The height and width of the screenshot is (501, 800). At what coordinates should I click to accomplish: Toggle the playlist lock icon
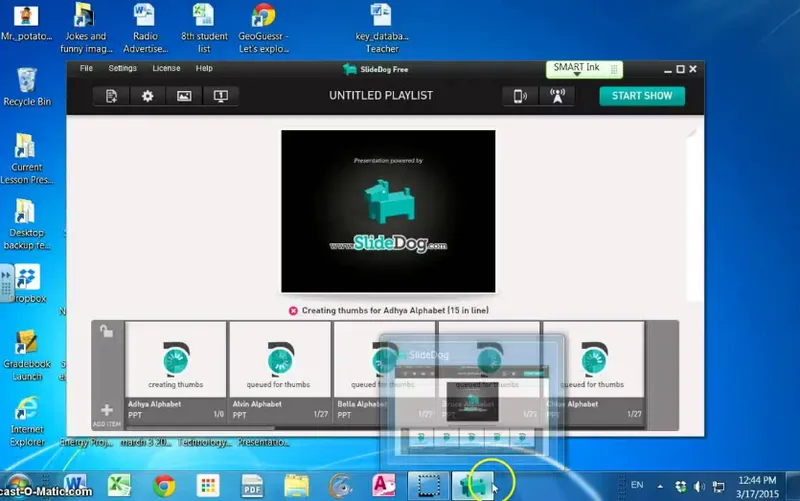(106, 332)
